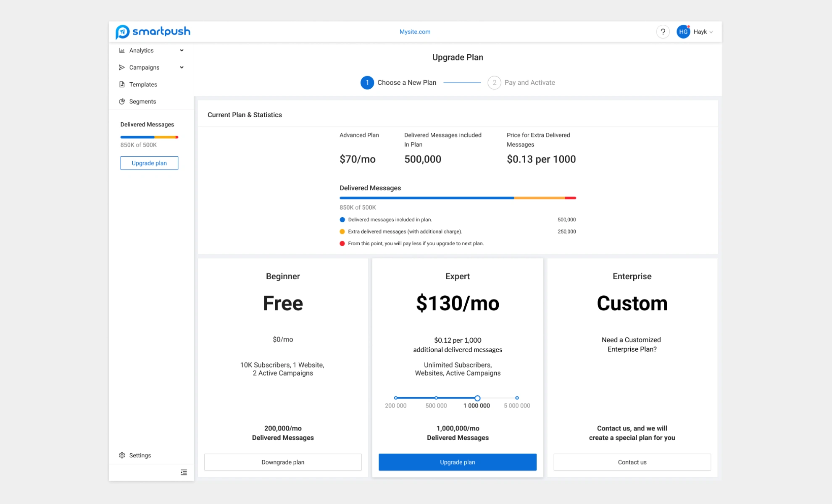Viewport: 832px width, 504px height.
Task: Open Analytics section using its bar-chart icon
Action: click(x=122, y=50)
